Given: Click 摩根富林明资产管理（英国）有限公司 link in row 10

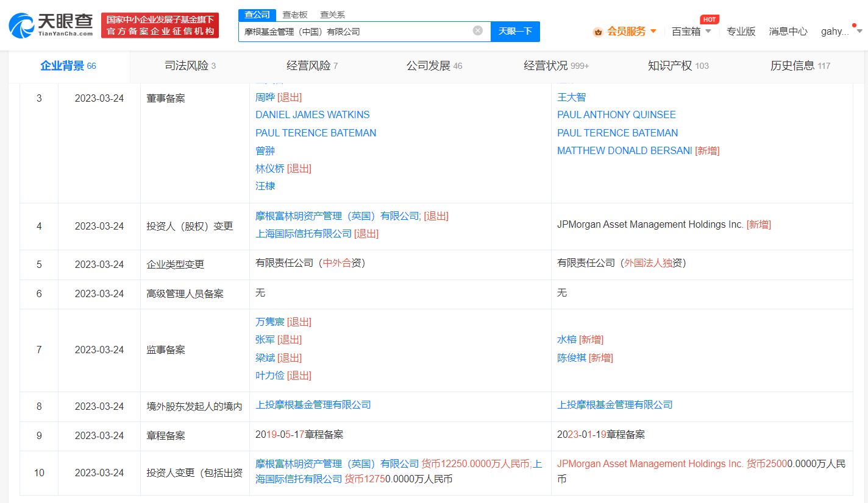Looking at the screenshot, I should (x=337, y=463).
